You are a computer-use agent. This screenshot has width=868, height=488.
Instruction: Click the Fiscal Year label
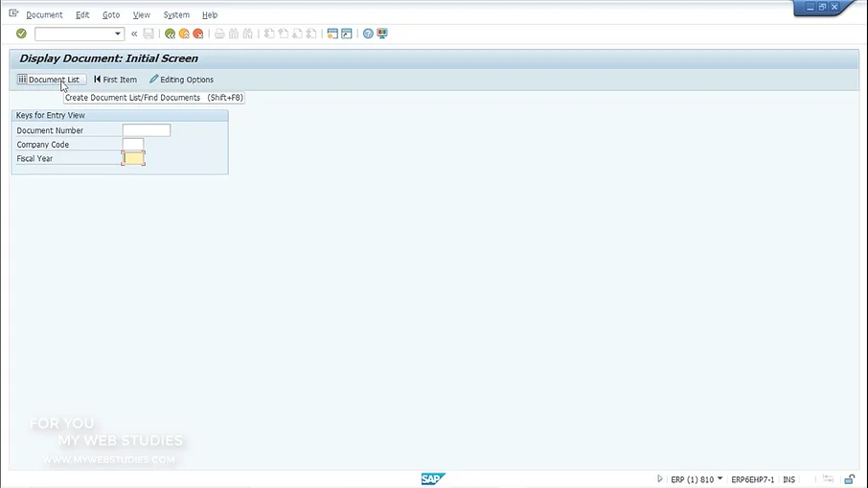tap(34, 158)
